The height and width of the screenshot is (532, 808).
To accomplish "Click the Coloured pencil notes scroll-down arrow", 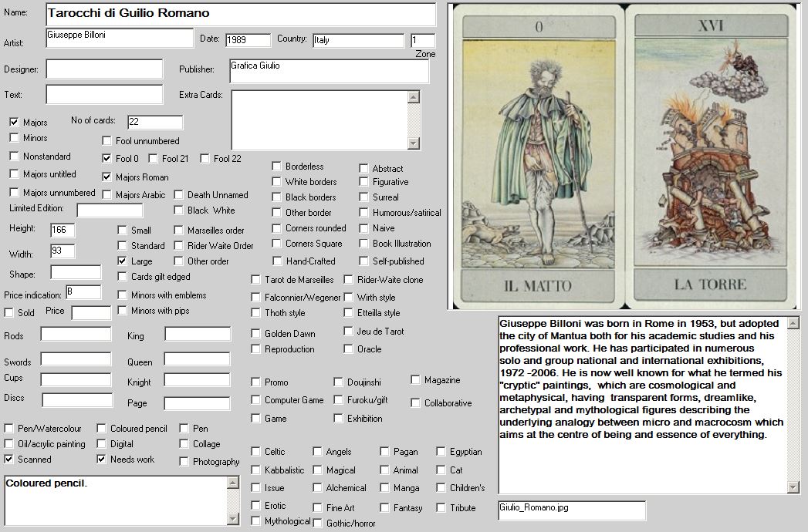I will [234, 519].
